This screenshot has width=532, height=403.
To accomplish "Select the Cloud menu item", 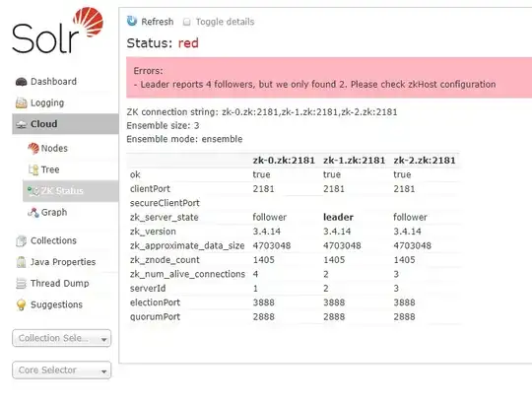I will point(65,124).
